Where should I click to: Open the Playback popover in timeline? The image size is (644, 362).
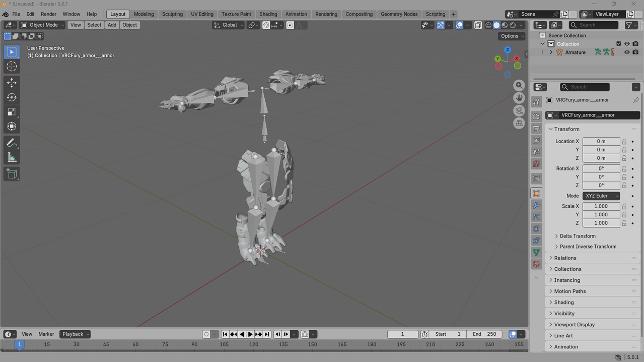[x=75, y=334]
